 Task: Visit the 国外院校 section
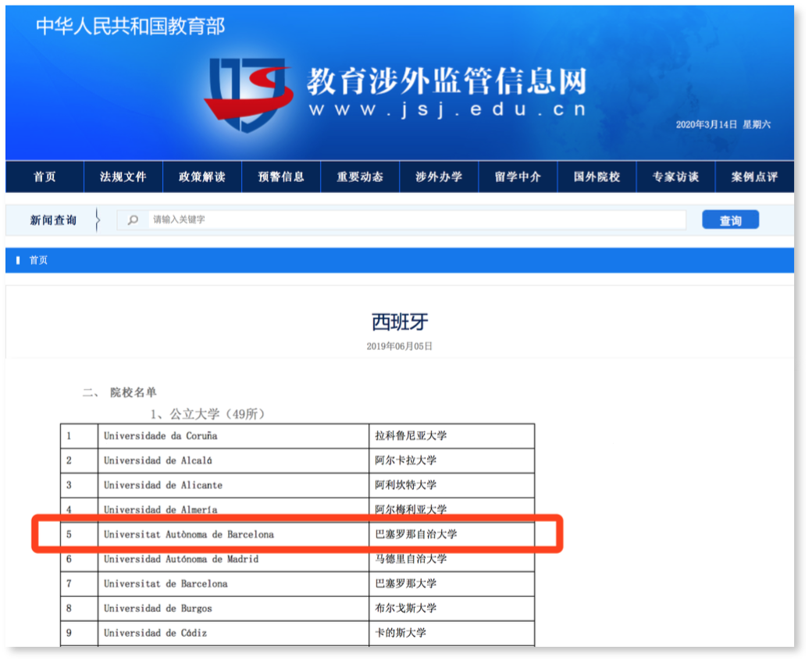click(597, 177)
